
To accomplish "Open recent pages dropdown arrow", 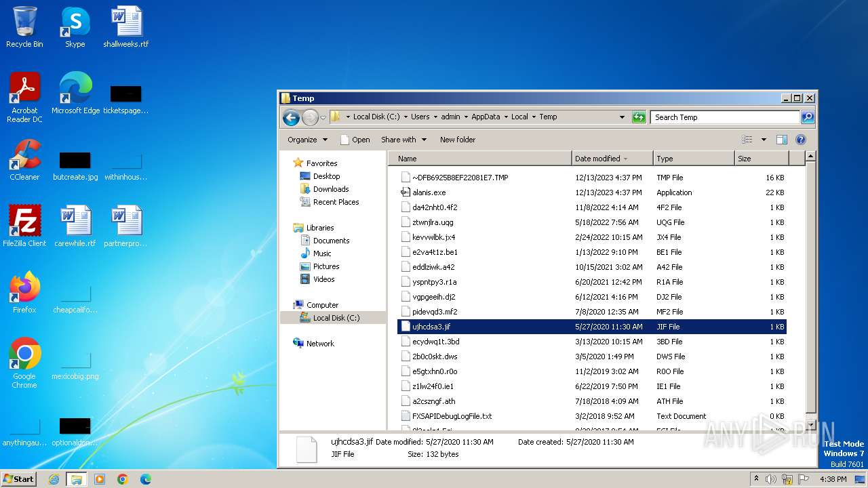I will pos(323,117).
